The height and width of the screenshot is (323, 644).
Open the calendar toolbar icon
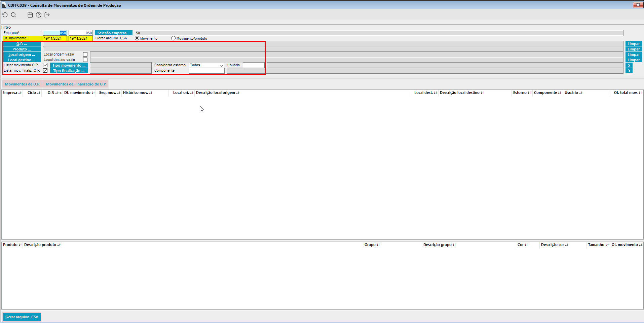[30, 15]
